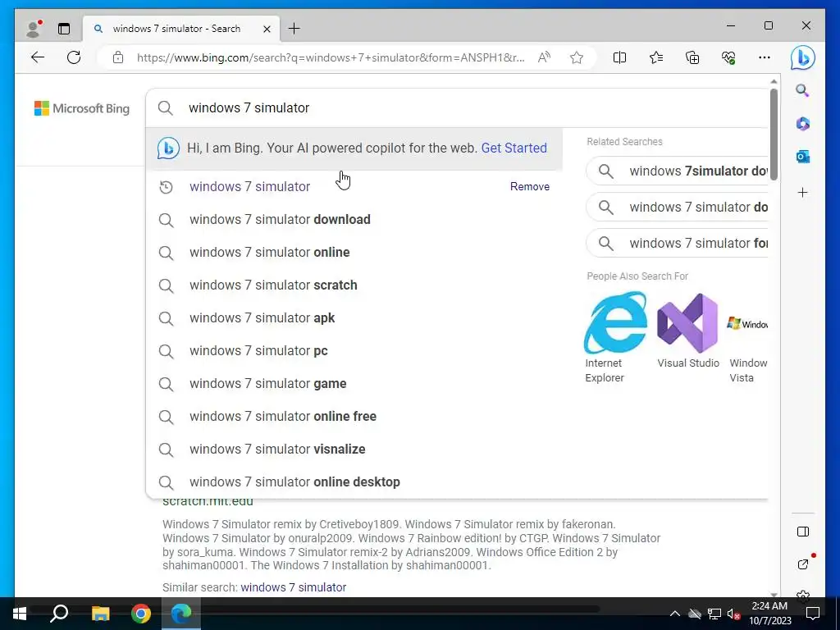Click similar search windows 7 simulator link

[293, 587]
